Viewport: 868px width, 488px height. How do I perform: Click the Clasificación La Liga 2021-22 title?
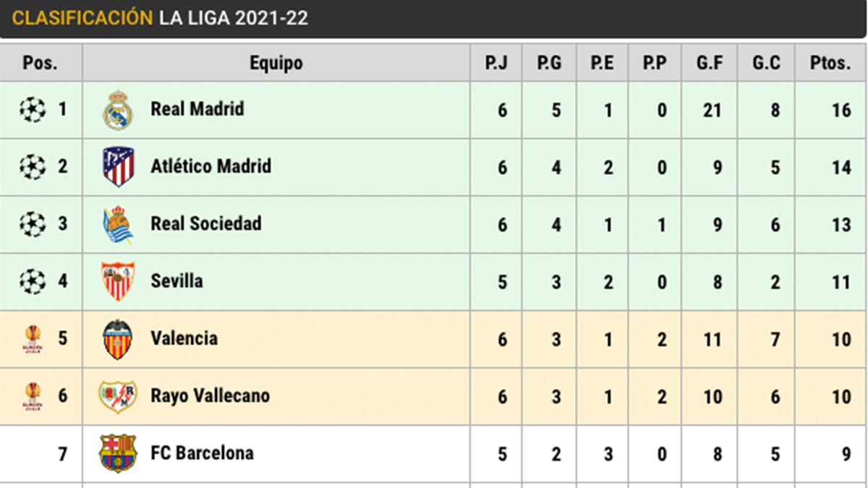(x=160, y=18)
